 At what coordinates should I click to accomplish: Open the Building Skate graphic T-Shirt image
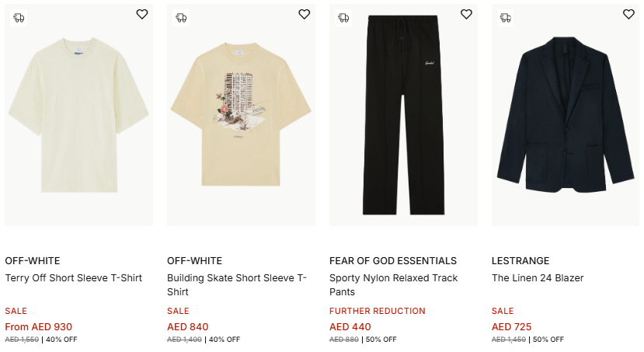pyautogui.click(x=241, y=117)
